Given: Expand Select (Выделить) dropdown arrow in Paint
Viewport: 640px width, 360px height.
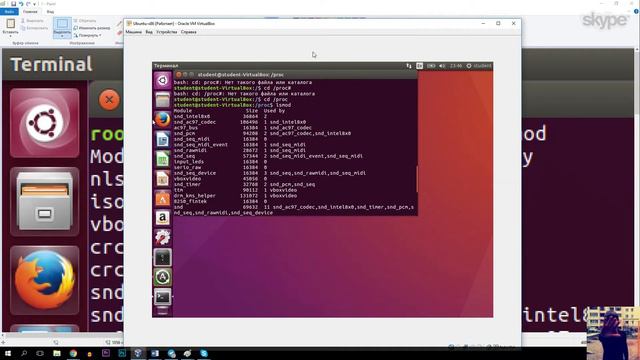Looking at the screenshot, I should pos(62,36).
